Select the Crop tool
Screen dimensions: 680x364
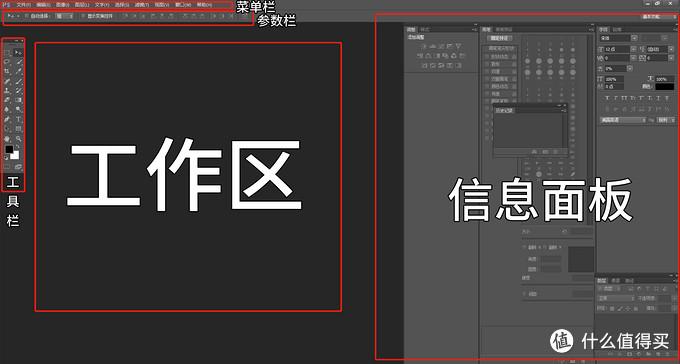point(7,71)
